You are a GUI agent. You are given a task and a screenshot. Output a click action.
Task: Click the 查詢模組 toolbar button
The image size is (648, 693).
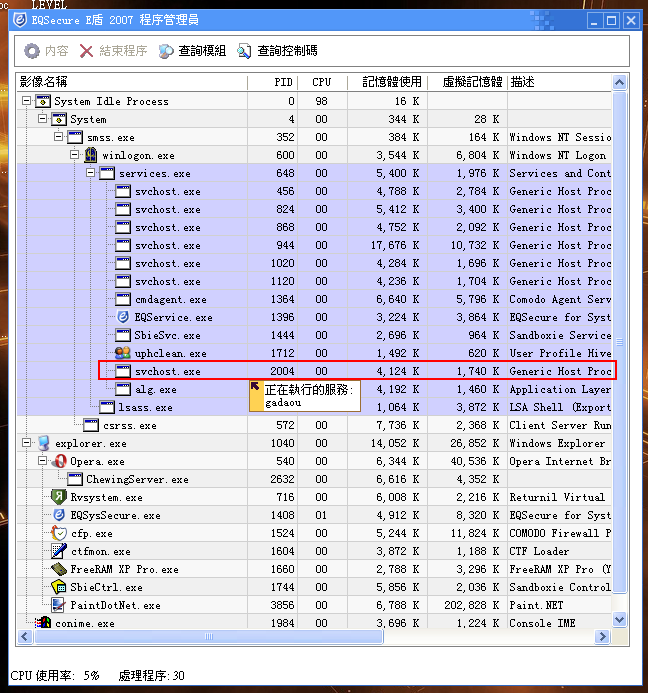(192, 51)
